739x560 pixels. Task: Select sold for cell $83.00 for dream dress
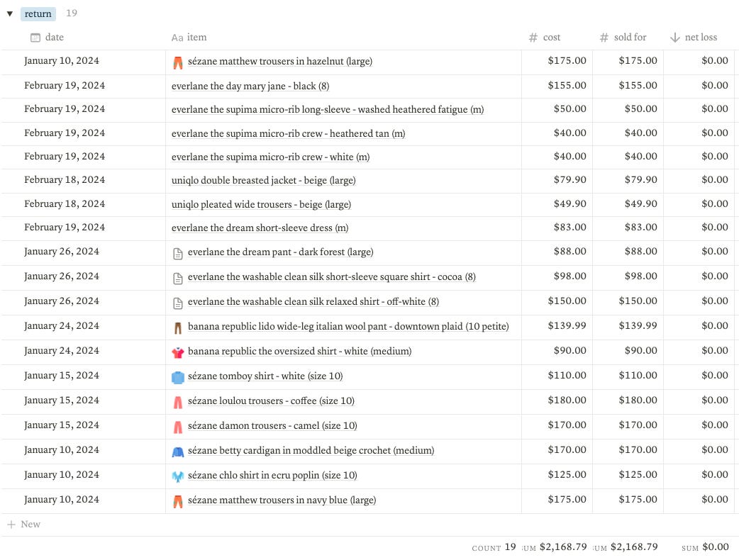(628, 228)
